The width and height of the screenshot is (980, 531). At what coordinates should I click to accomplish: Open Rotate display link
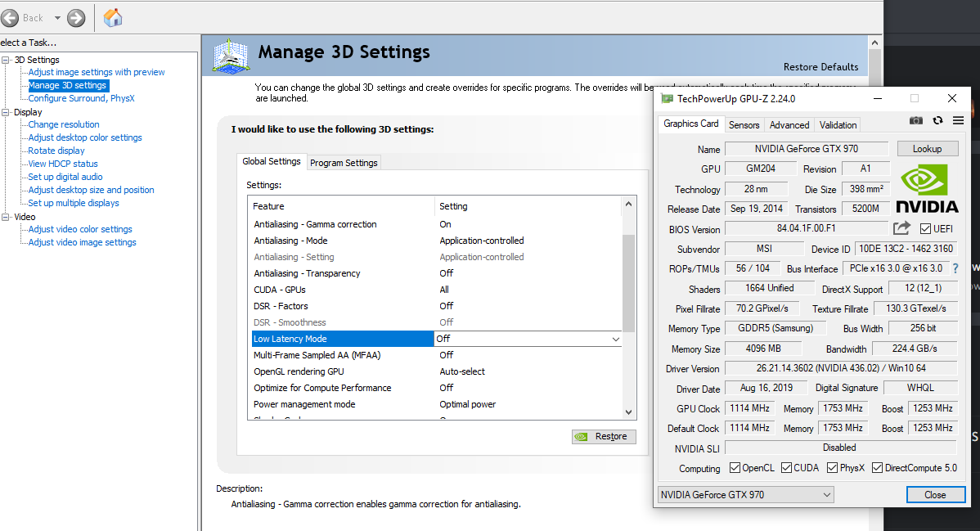coord(56,151)
